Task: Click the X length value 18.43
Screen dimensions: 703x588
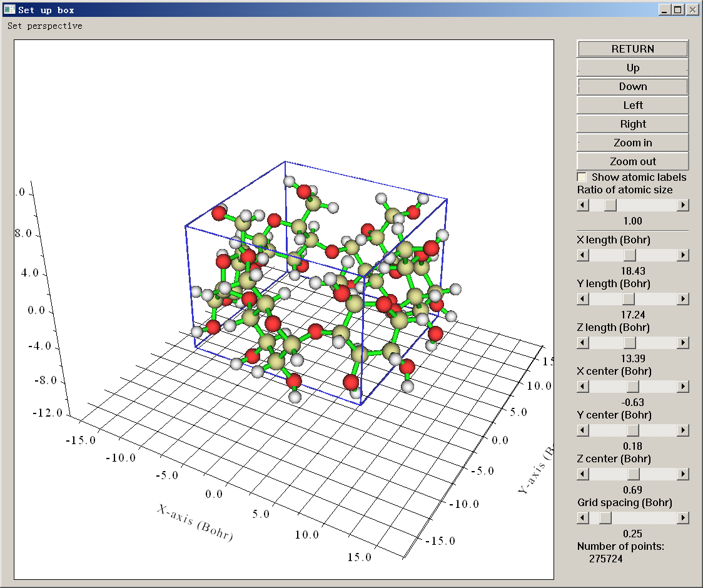Action: tap(632, 271)
